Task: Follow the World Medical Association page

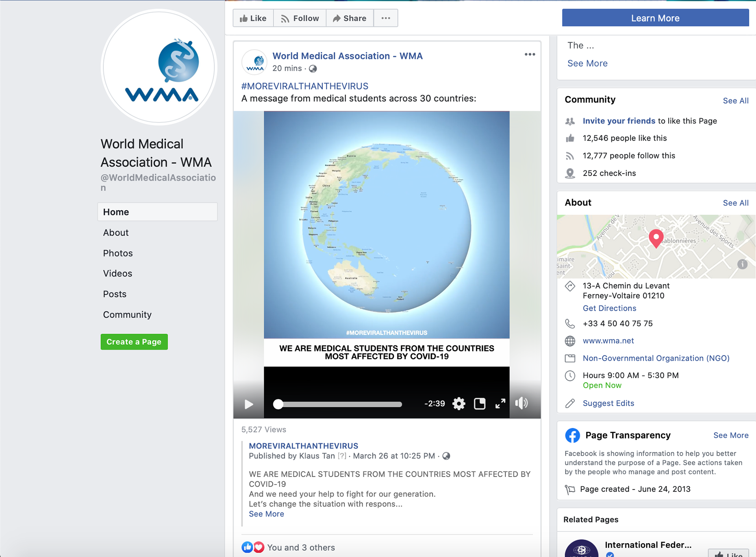Action: point(300,18)
